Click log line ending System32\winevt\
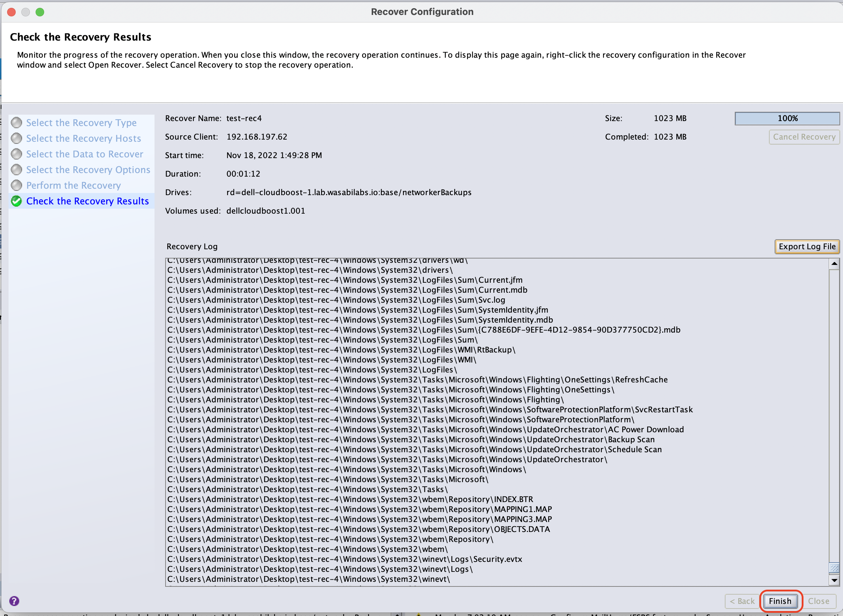843x616 pixels. click(309, 579)
